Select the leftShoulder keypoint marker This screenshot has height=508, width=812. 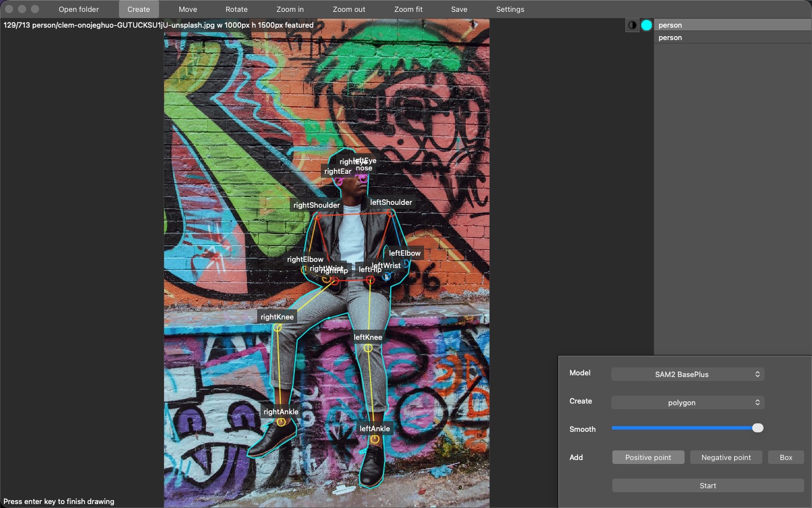point(391,213)
